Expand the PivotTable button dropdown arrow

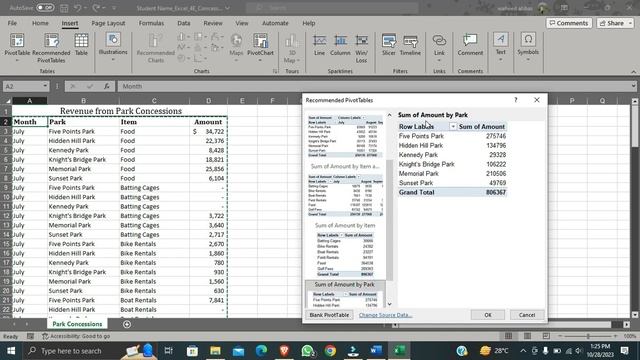(17, 60)
